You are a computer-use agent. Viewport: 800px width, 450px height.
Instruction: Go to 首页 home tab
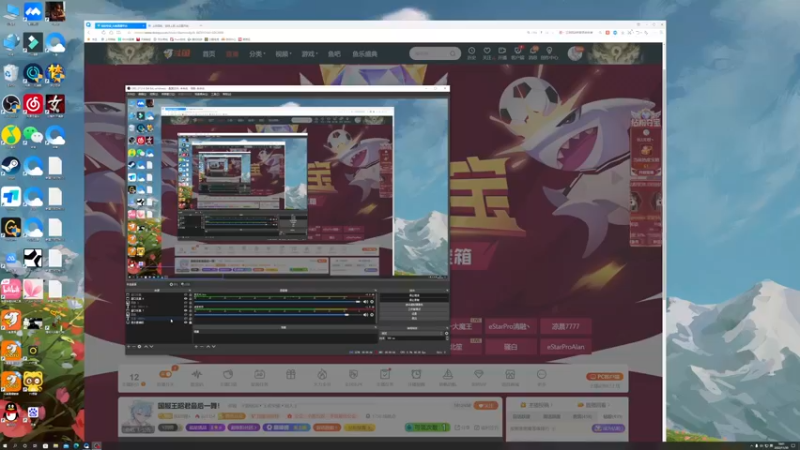pyautogui.click(x=209, y=54)
